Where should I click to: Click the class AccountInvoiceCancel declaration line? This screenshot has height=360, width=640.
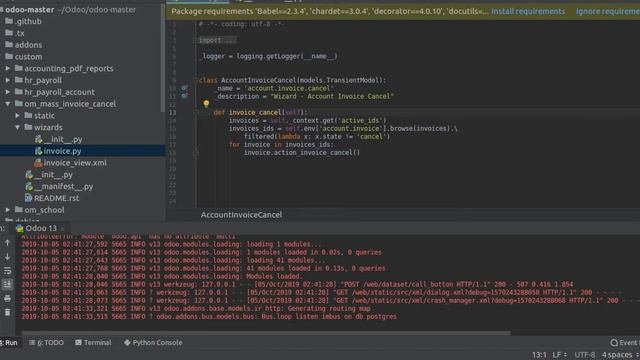pyautogui.click(x=292, y=80)
